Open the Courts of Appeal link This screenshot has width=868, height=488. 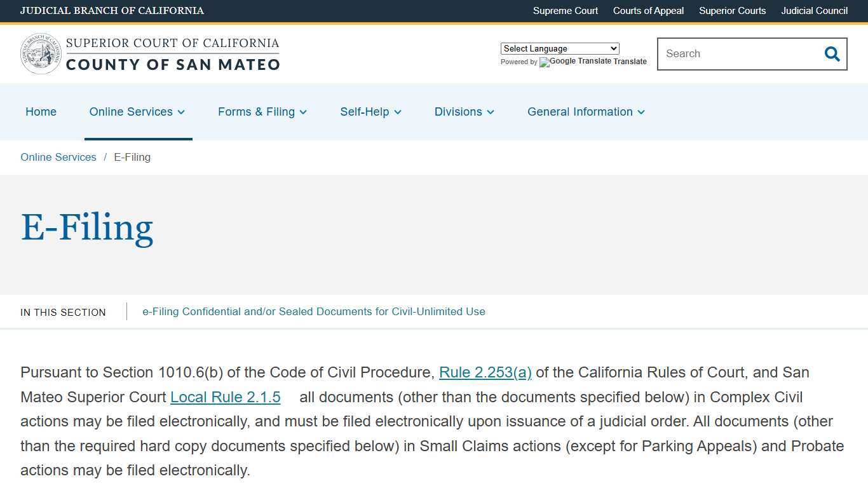(648, 11)
